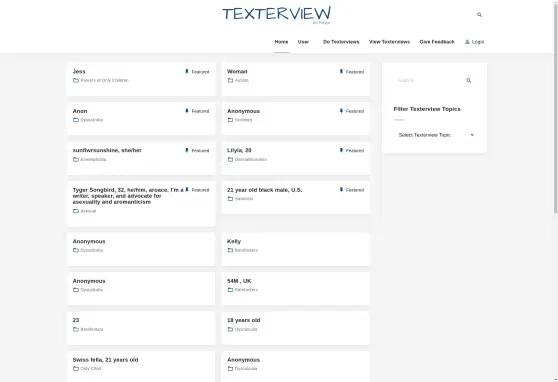The height and width of the screenshot is (382, 558).
Task: Click the Parents of Only Children topic
Action: tap(104, 80)
